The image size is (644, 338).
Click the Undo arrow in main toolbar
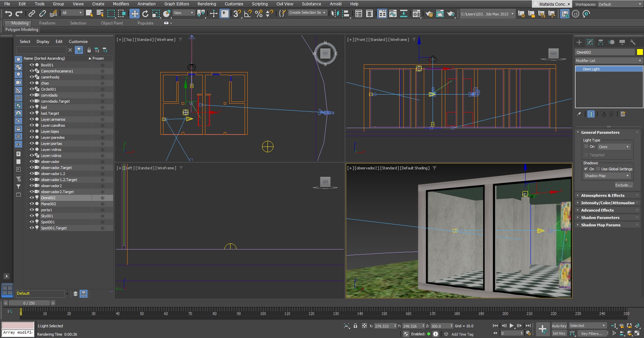point(8,14)
